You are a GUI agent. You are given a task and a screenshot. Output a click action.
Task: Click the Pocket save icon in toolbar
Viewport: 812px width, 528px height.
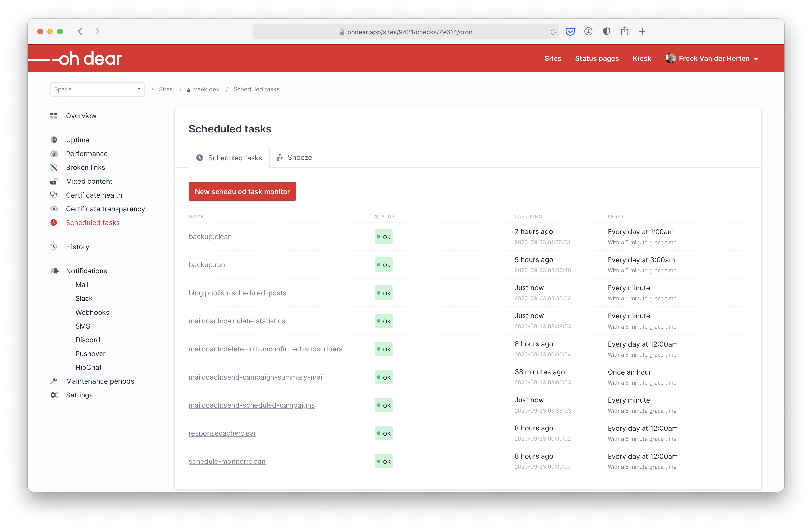point(570,32)
